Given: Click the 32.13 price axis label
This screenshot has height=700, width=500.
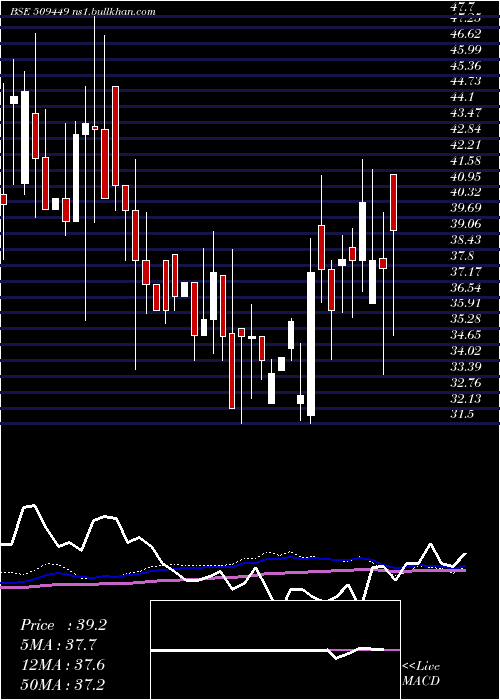Looking at the screenshot, I should pyautogui.click(x=466, y=398).
